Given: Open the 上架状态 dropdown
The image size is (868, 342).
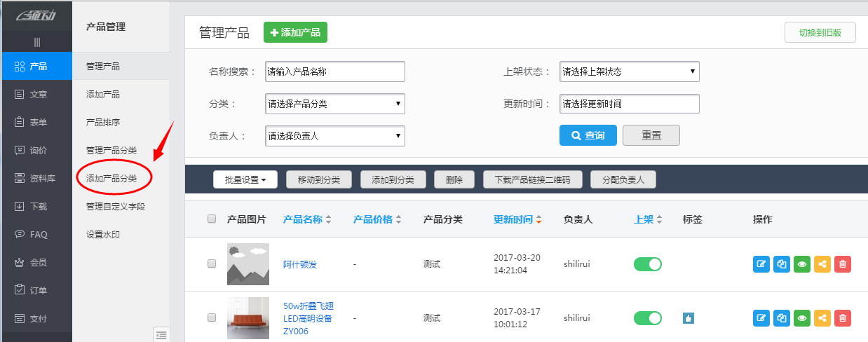Looking at the screenshot, I should pos(629,71).
